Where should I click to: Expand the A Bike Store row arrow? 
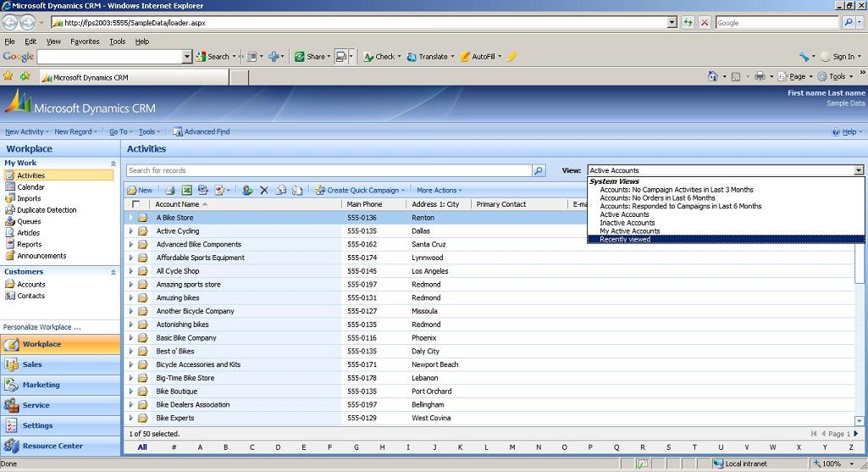coord(130,218)
